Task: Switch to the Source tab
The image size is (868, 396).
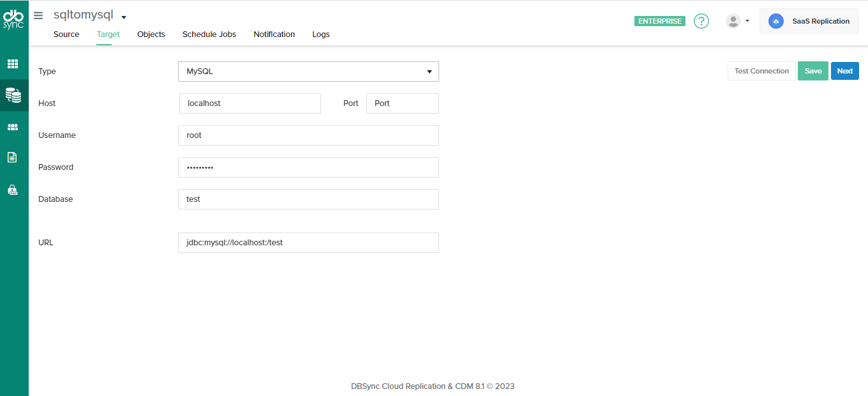Action: click(x=66, y=34)
